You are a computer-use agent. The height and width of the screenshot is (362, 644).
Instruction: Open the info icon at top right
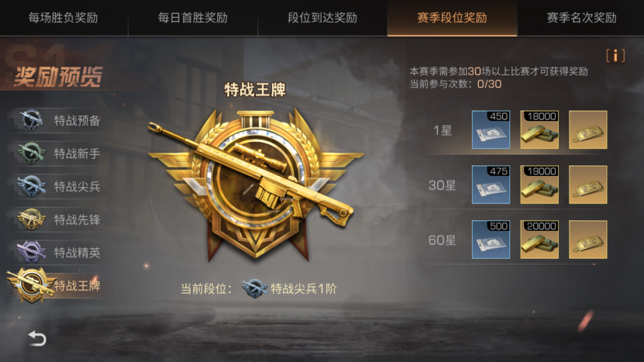pyautogui.click(x=615, y=56)
